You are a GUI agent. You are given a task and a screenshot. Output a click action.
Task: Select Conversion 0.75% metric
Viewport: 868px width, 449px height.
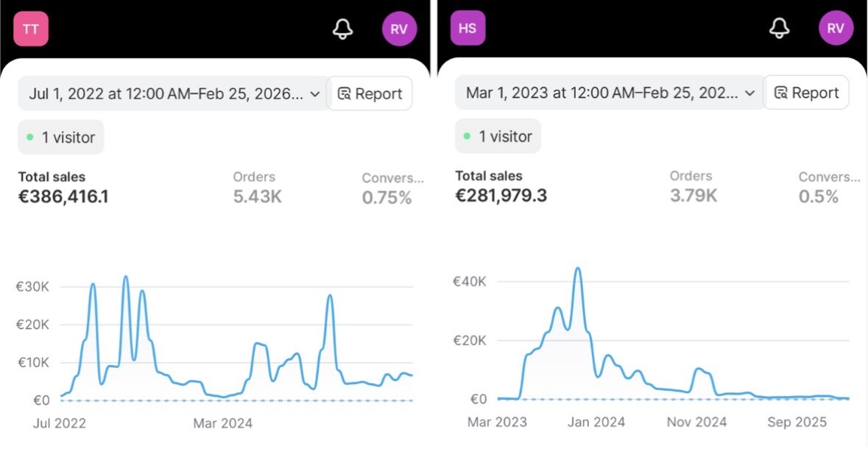click(393, 188)
